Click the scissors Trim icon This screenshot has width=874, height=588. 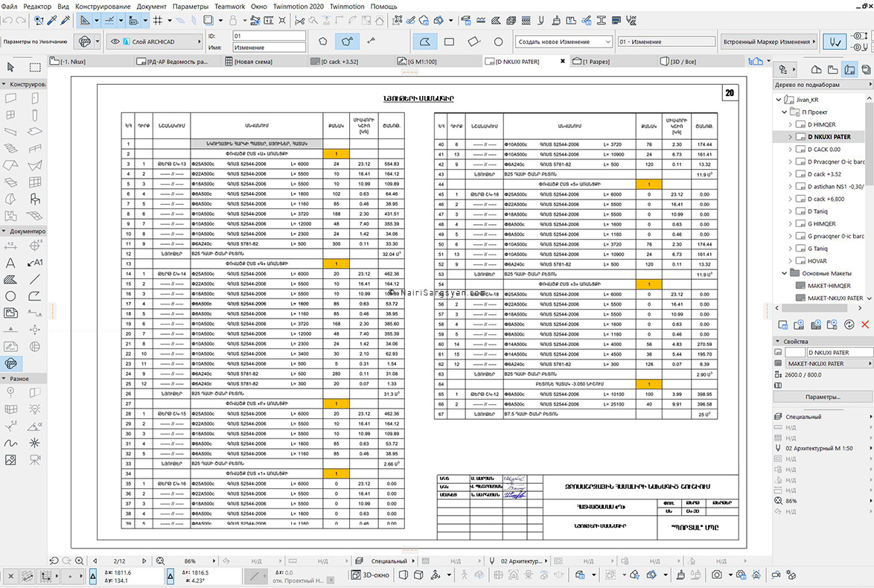coord(300,21)
